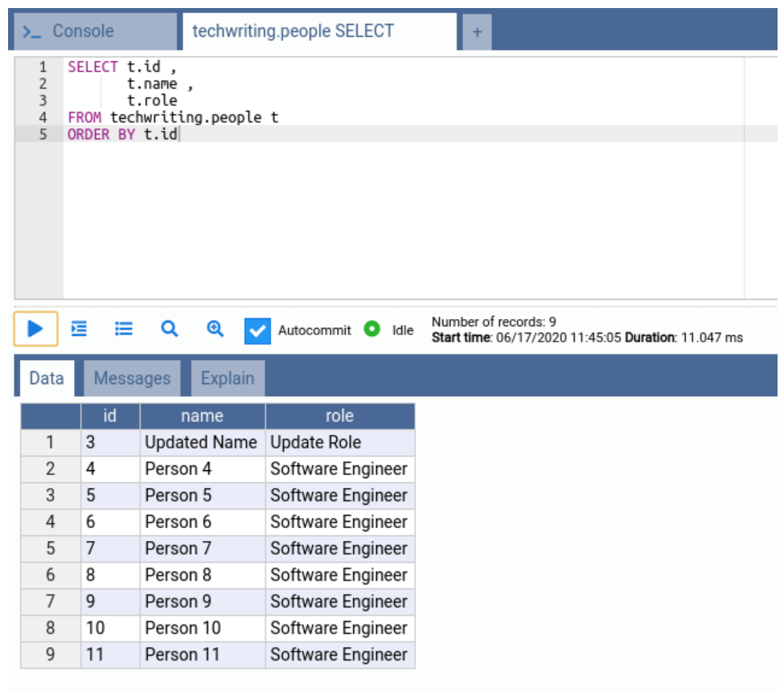This screenshot has height=692, width=784.
Task: Click the green Idle status indicator
Action: click(371, 329)
